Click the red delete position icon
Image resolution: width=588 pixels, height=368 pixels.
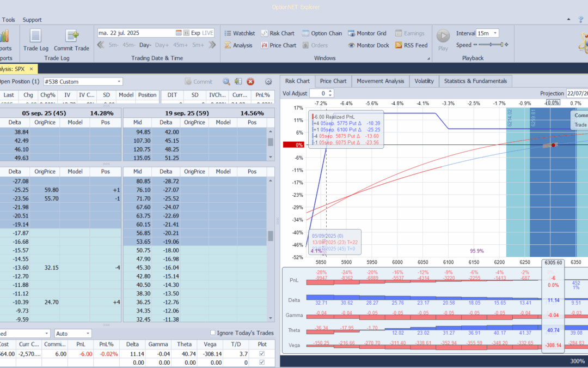point(250,82)
